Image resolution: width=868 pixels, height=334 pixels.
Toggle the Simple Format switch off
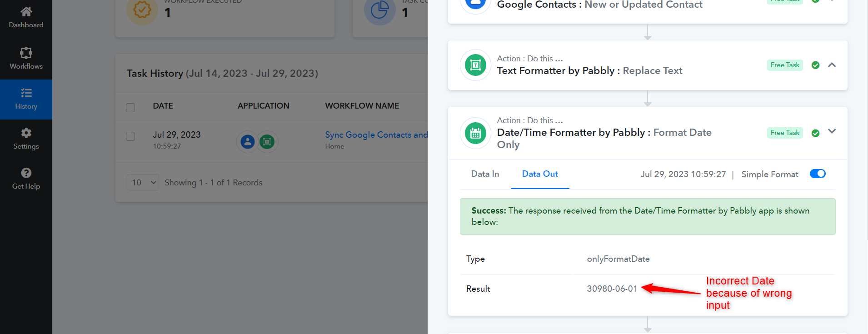point(818,174)
